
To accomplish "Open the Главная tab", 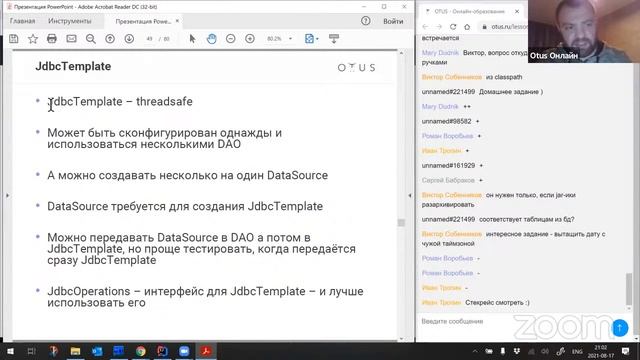I will (x=22, y=21).
